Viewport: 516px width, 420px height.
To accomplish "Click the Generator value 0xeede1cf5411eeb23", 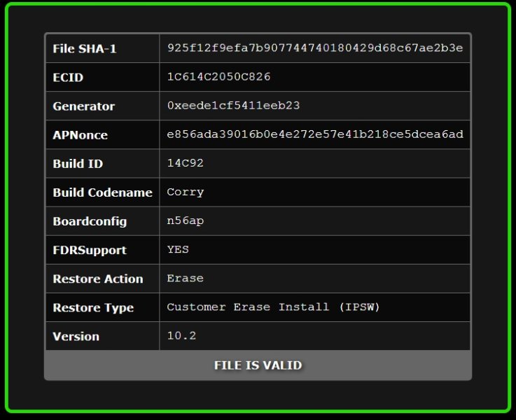I will click(233, 105).
